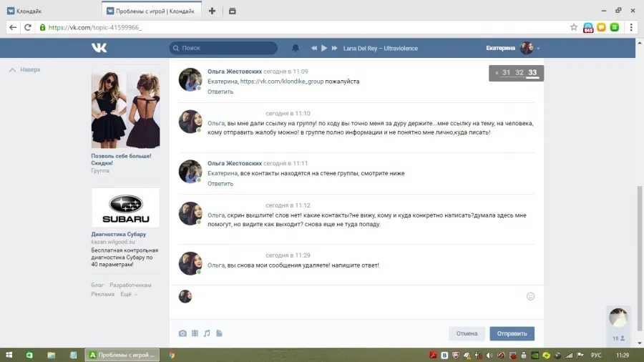Attach audio with music note icon
The image size is (644, 362).
pos(207,333)
